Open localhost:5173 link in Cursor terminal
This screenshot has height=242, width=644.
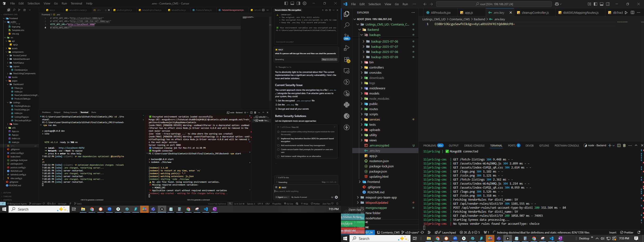click(72, 148)
